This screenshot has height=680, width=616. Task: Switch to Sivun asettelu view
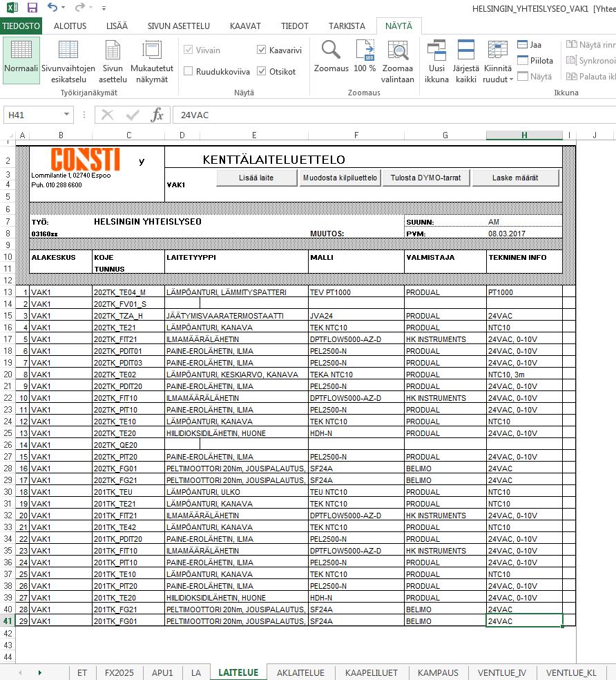[113, 60]
